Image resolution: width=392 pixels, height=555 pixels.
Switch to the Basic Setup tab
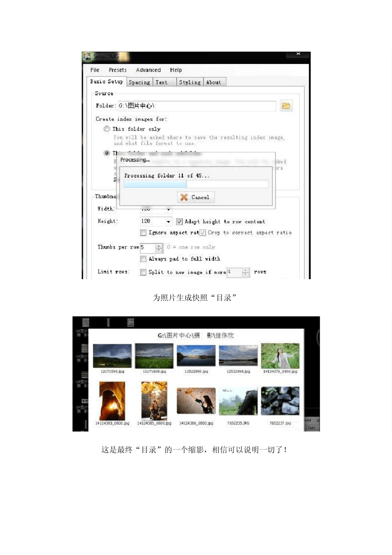click(x=106, y=82)
